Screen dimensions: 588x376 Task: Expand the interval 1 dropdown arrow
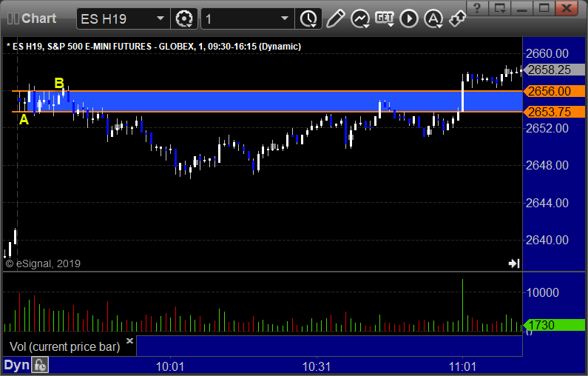(x=285, y=19)
